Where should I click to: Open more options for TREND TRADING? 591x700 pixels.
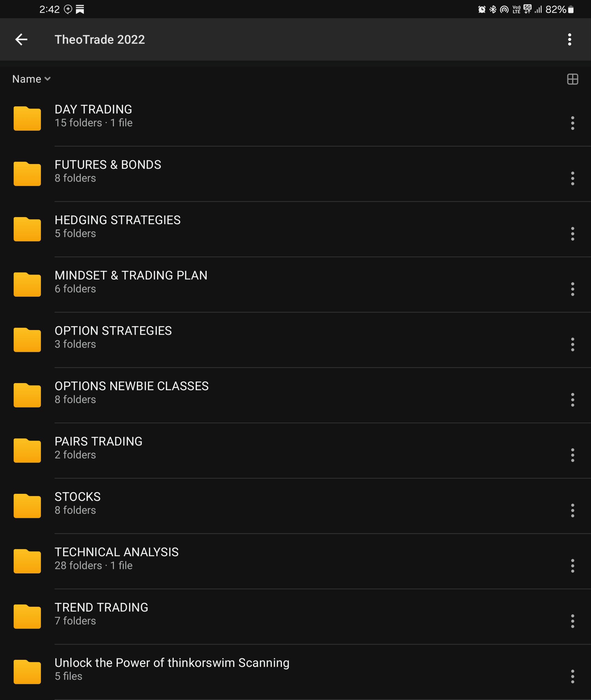point(572,621)
